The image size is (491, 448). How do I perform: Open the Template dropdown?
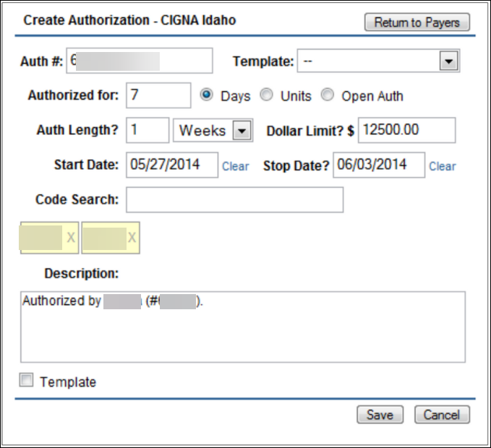[x=378, y=61]
